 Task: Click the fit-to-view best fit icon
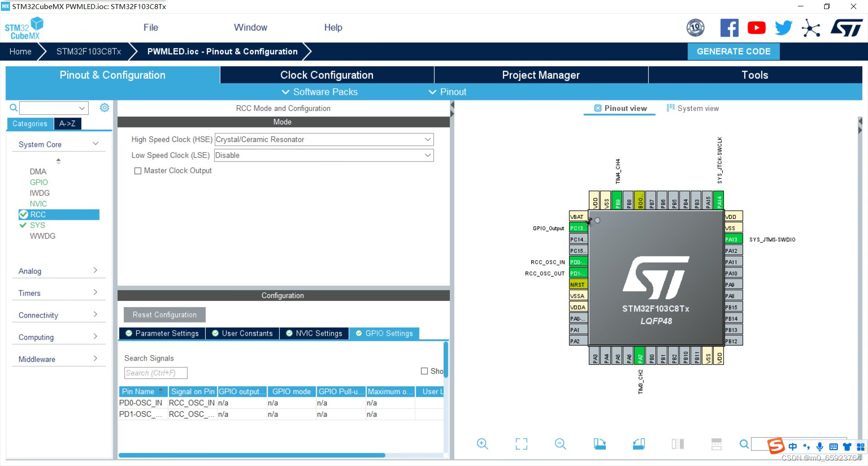pyautogui.click(x=521, y=444)
